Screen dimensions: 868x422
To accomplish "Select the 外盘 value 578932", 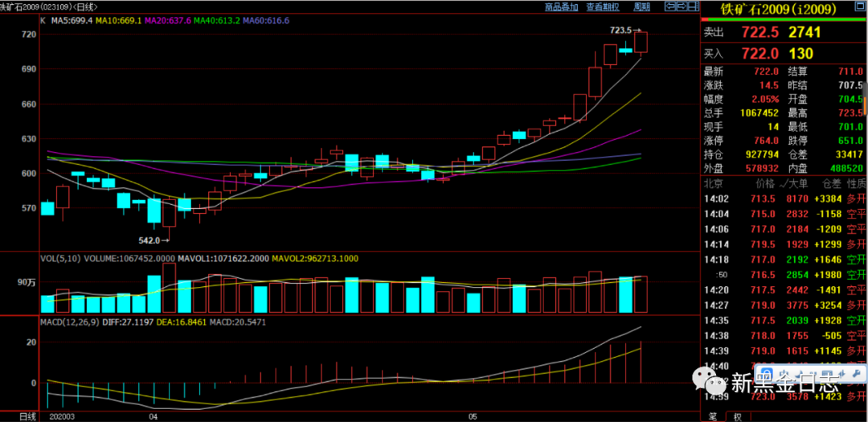I will click(x=760, y=168).
